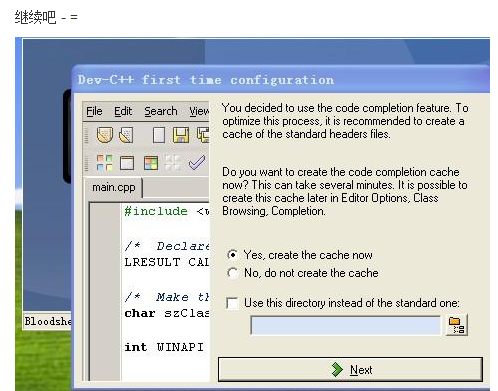498x391 pixels.
Task: Click the '#include' code line
Action: tap(166, 211)
